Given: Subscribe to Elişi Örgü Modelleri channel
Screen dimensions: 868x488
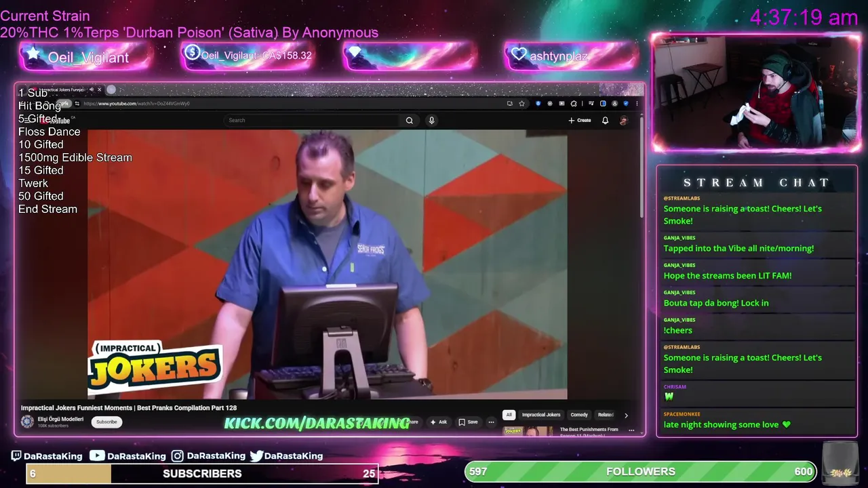Looking at the screenshot, I should (106, 422).
